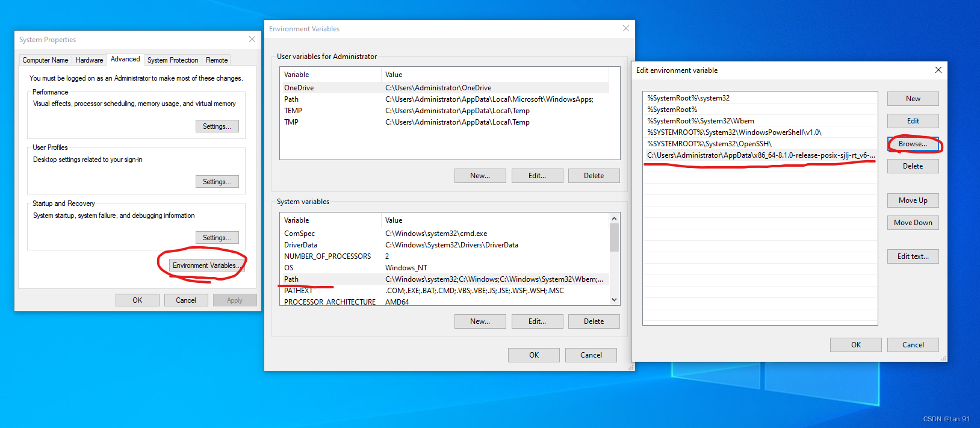Cancel the Environment Variables dialog

pos(591,355)
